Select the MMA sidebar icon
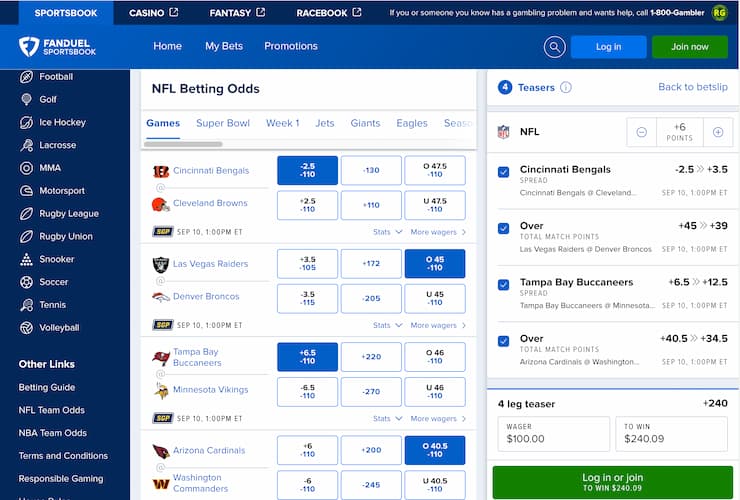This screenshot has width=740, height=500. 26,168
